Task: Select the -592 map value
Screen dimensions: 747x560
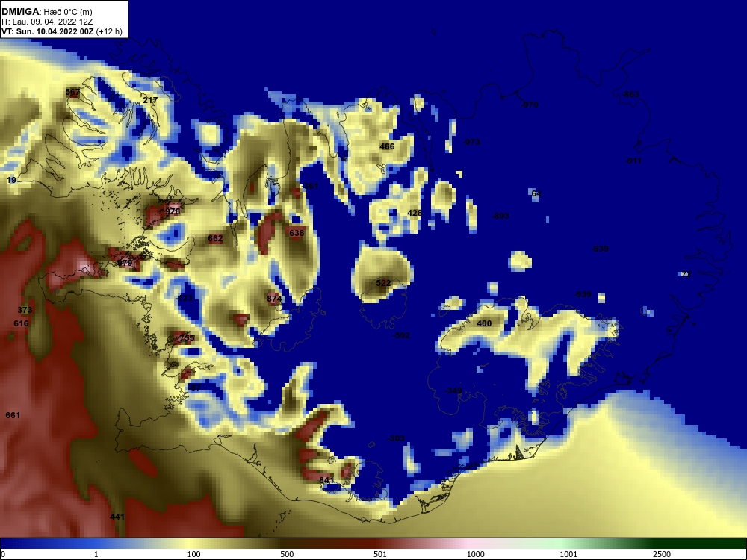Action: (x=401, y=335)
